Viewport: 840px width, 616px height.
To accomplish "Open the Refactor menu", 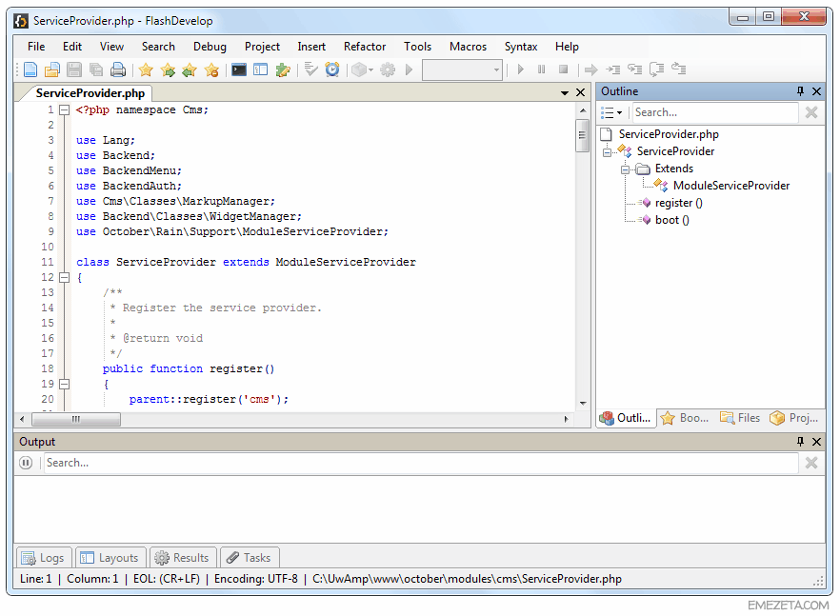I will [364, 47].
